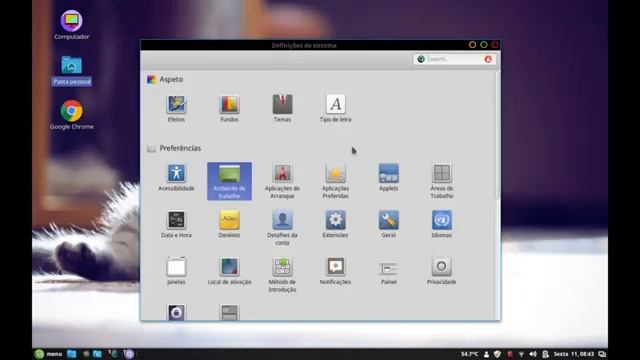Click the 54.7°C temperature applet
The height and width of the screenshot is (360, 640).
click(x=469, y=354)
